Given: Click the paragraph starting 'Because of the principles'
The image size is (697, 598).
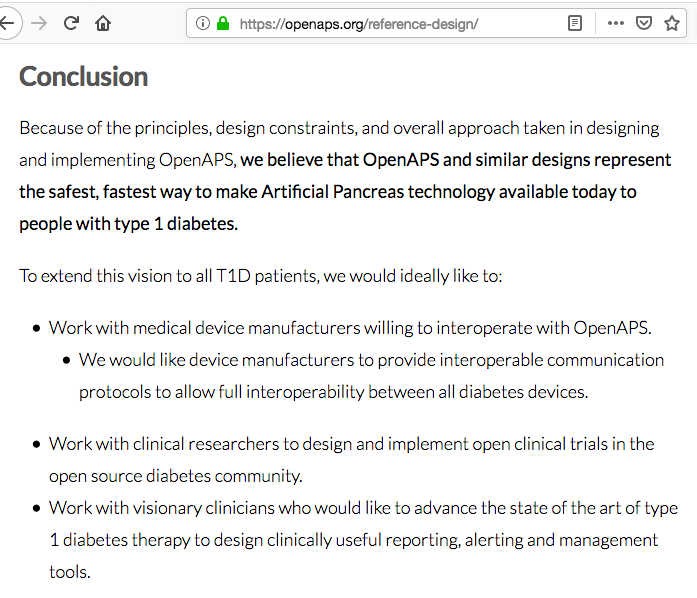Looking at the screenshot, I should (x=345, y=176).
